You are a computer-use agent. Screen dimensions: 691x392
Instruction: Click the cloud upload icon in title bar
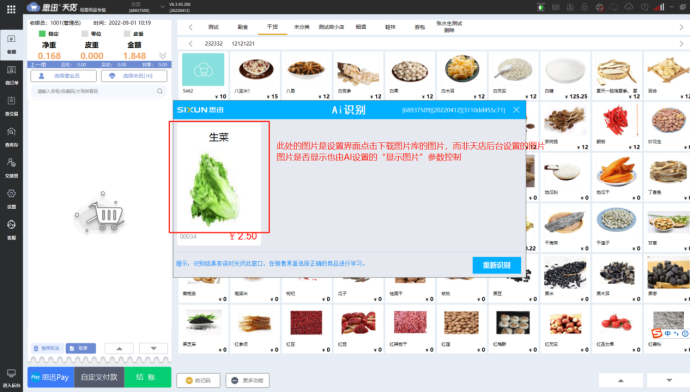[629, 7]
